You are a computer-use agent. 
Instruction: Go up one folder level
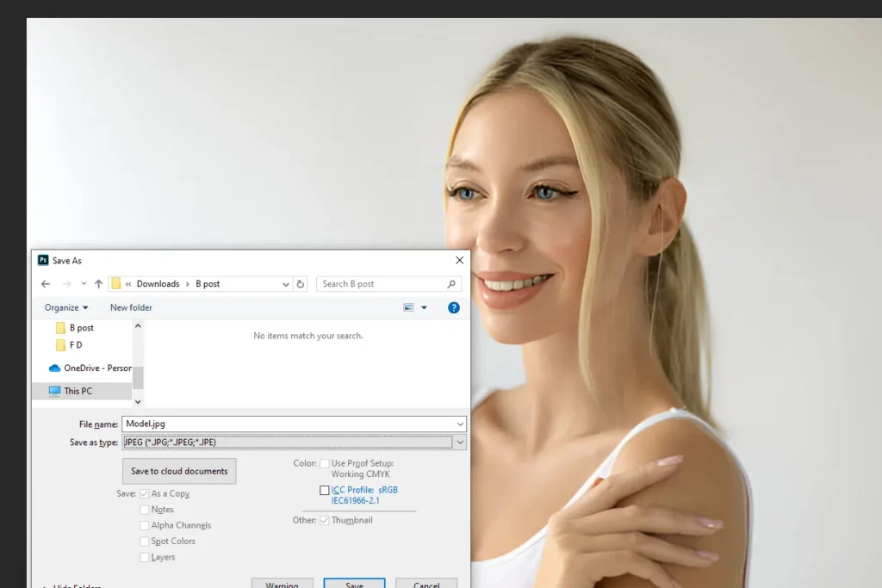click(98, 284)
